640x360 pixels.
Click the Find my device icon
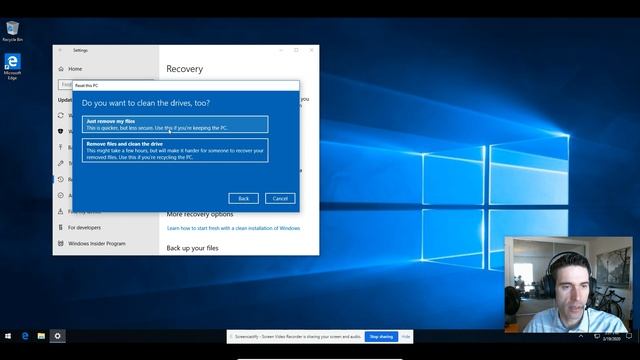(61, 211)
